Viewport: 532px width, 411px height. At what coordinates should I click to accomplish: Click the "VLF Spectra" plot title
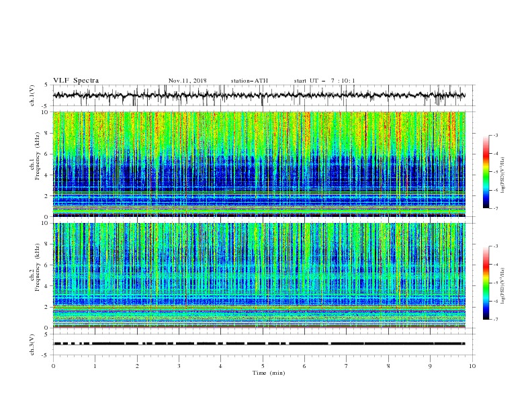(76, 81)
